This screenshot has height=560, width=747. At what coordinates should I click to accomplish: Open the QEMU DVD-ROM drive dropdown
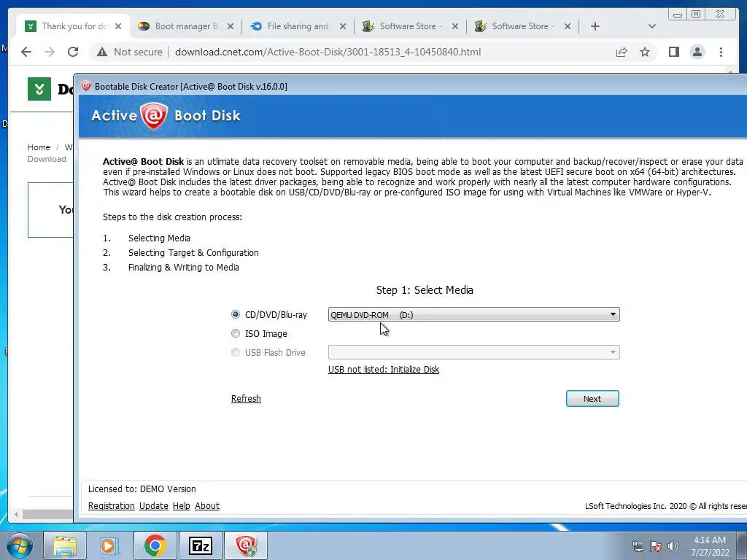click(473, 314)
